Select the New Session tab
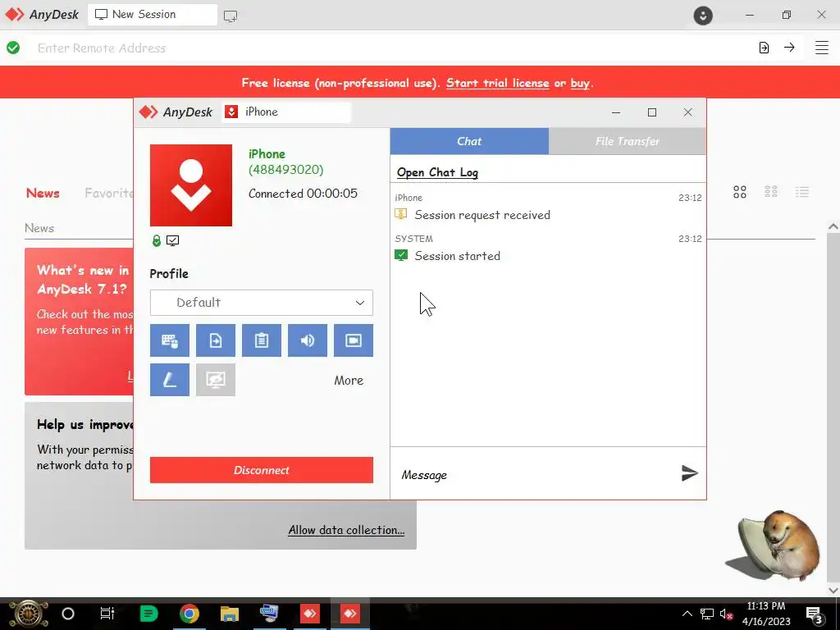Screen dimensions: 840x630 (x=152, y=15)
